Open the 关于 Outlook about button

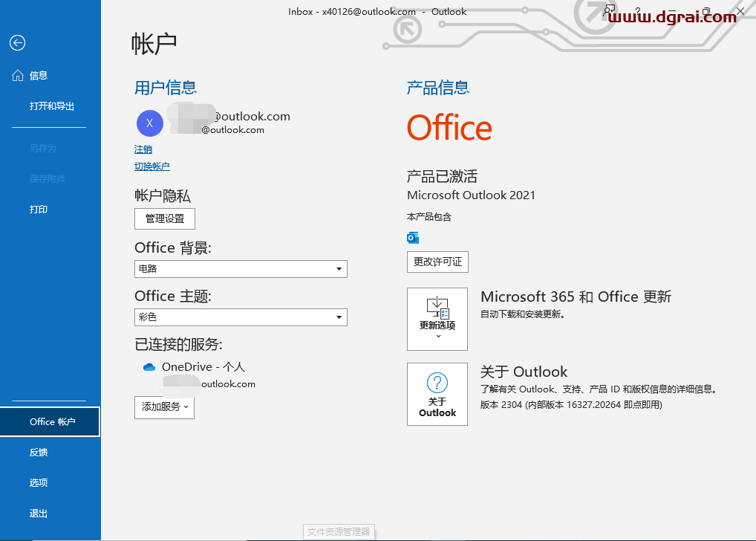(437, 394)
